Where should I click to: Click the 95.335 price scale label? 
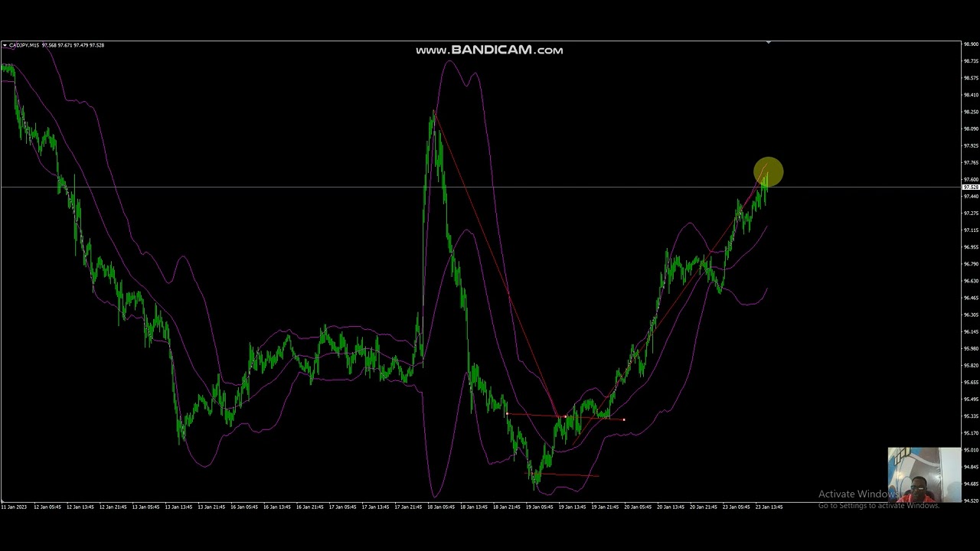(971, 416)
